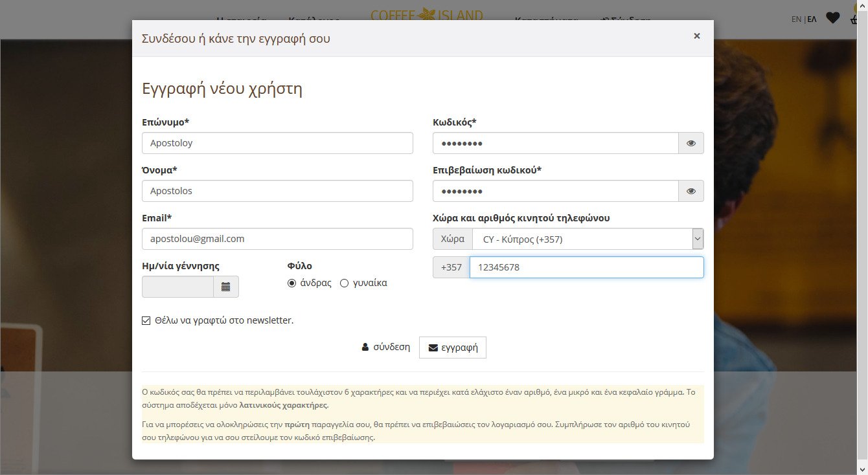Show password in Επιβεβαίωση κωδικού field
This screenshot has width=868, height=475.
click(x=691, y=191)
